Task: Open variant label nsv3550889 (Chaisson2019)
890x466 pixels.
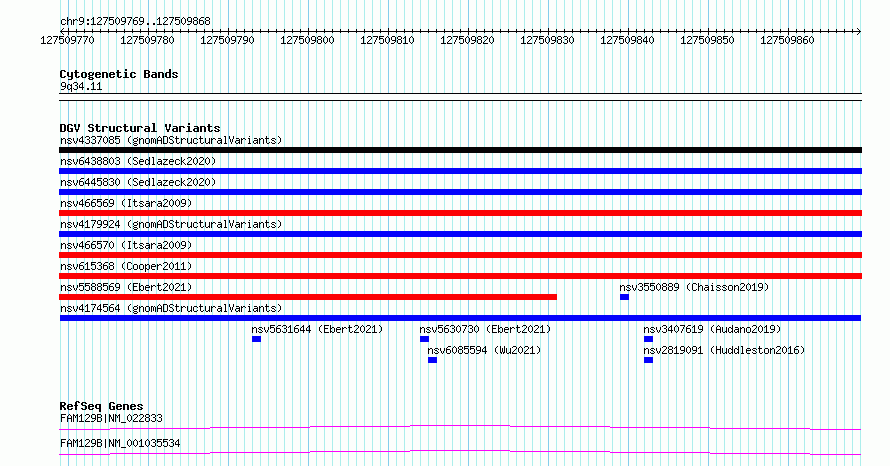Action: click(694, 287)
